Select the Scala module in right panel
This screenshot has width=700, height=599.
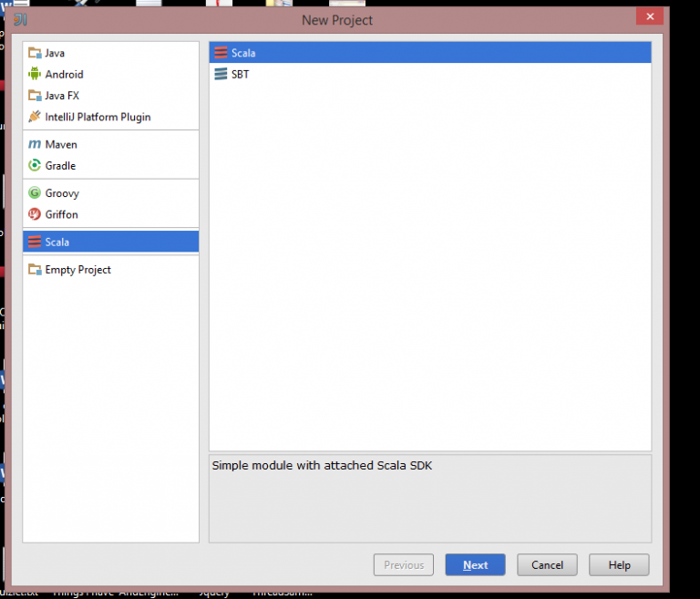tap(243, 53)
